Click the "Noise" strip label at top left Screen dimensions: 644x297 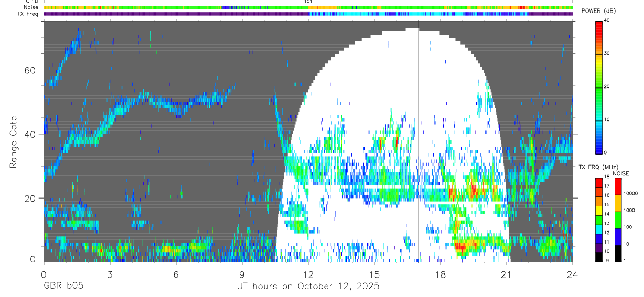pos(31,7)
